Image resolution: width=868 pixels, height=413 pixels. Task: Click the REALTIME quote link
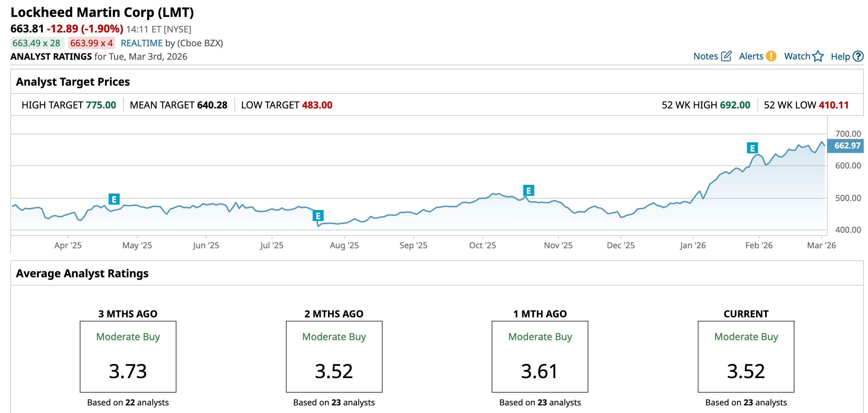[142, 43]
